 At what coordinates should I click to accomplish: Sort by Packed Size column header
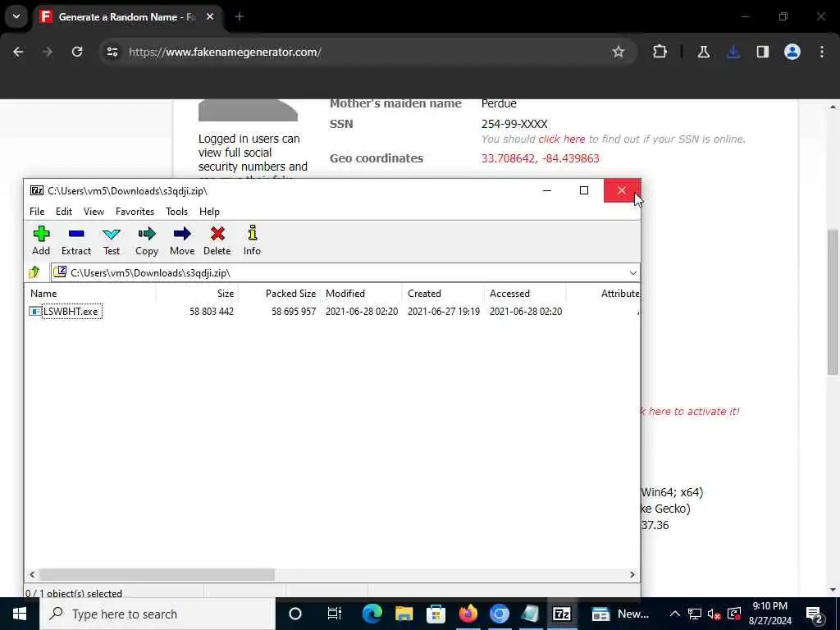point(279,294)
